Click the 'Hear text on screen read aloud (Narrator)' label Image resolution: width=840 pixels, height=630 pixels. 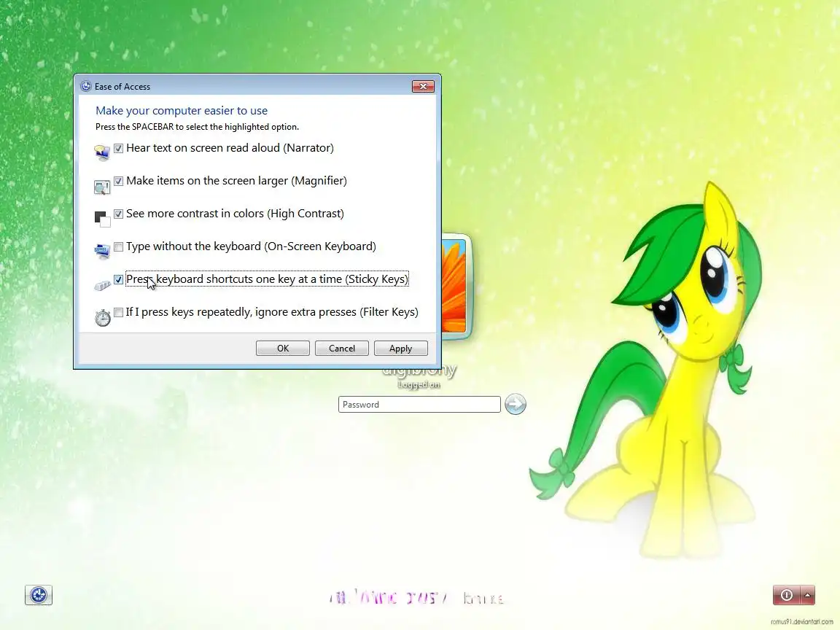230,148
